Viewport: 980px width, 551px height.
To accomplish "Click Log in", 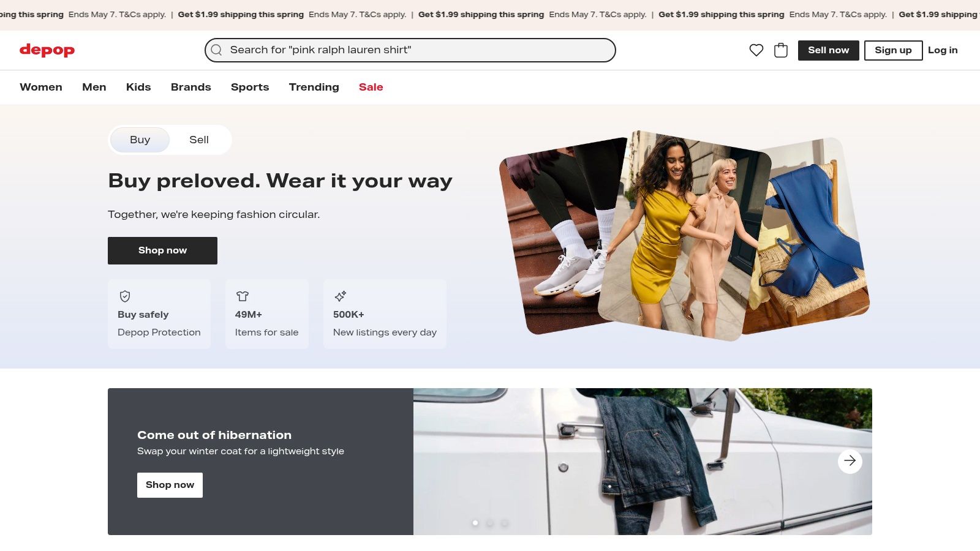I will coord(943,50).
